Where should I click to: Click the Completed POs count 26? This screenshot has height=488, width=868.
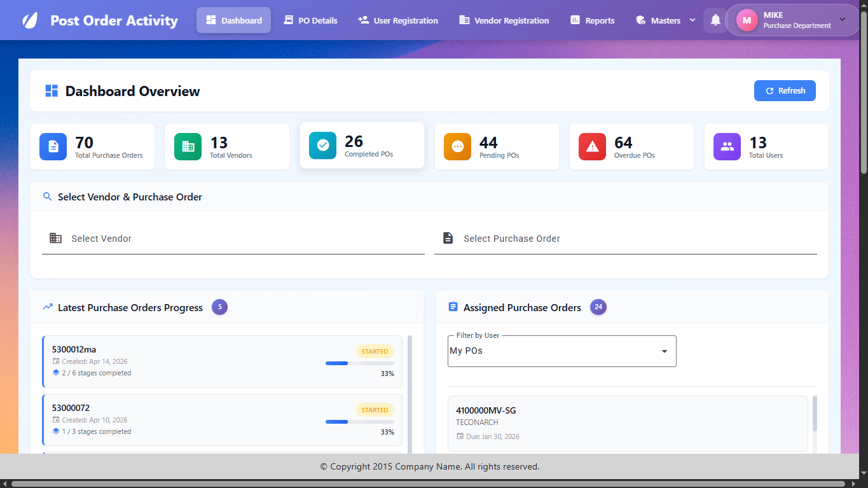[x=354, y=141]
